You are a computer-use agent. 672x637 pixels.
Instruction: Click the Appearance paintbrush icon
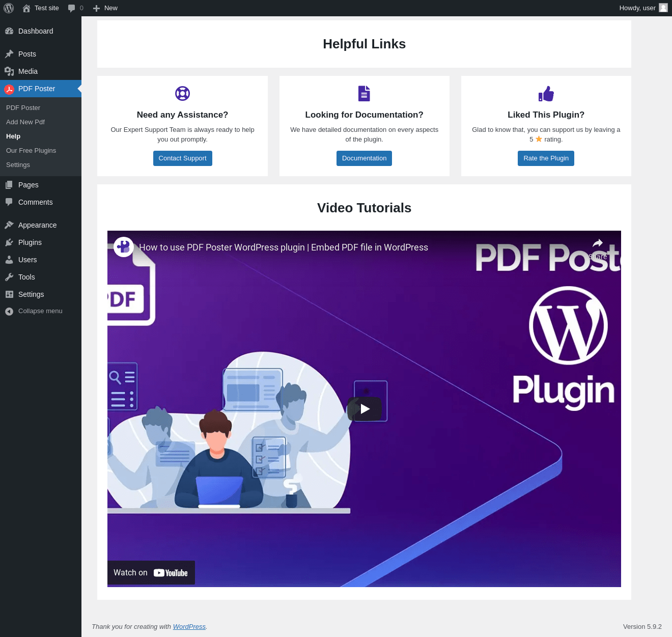point(9,225)
